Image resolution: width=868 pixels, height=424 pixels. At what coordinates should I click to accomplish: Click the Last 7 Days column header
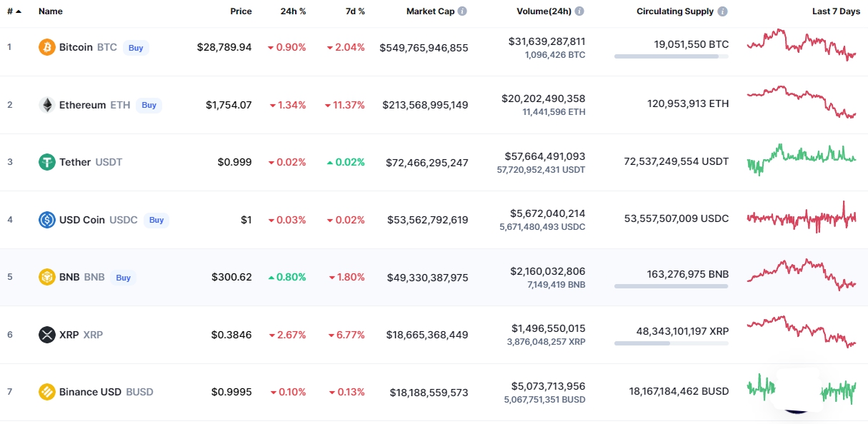(x=837, y=11)
